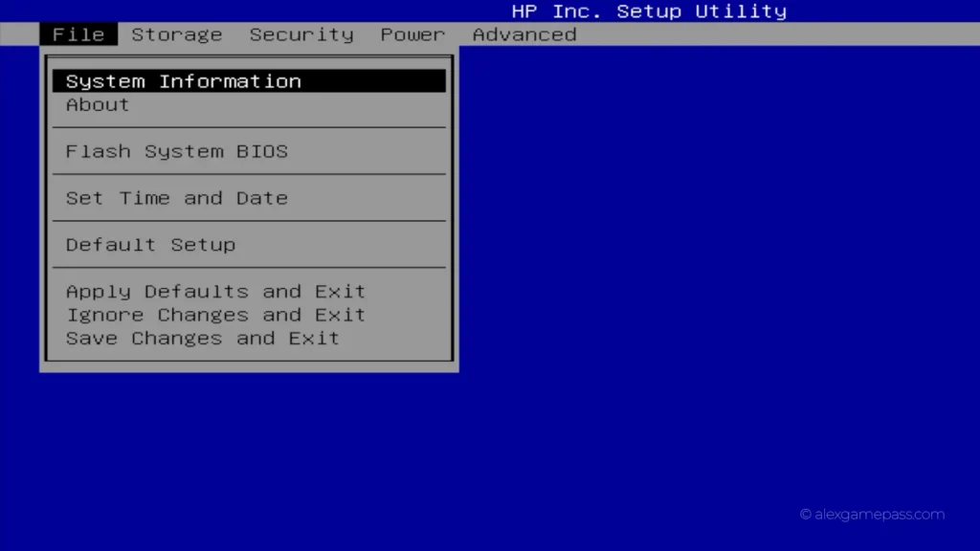Switch to the Storage menu

click(x=177, y=34)
